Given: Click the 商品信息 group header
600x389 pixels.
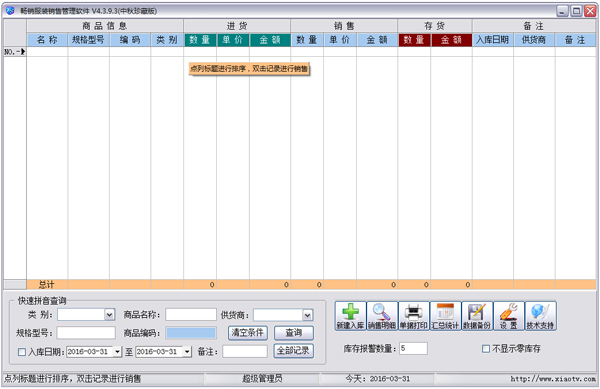Looking at the screenshot, I should tap(105, 26).
